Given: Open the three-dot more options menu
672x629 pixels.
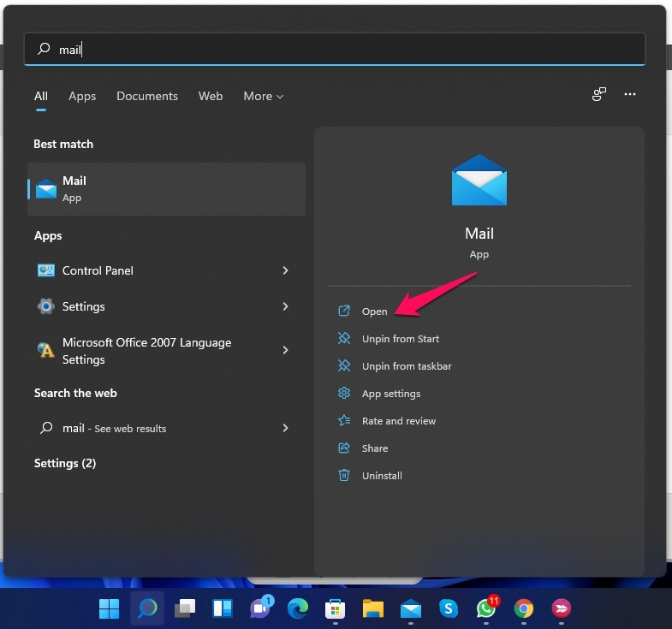Looking at the screenshot, I should (630, 95).
